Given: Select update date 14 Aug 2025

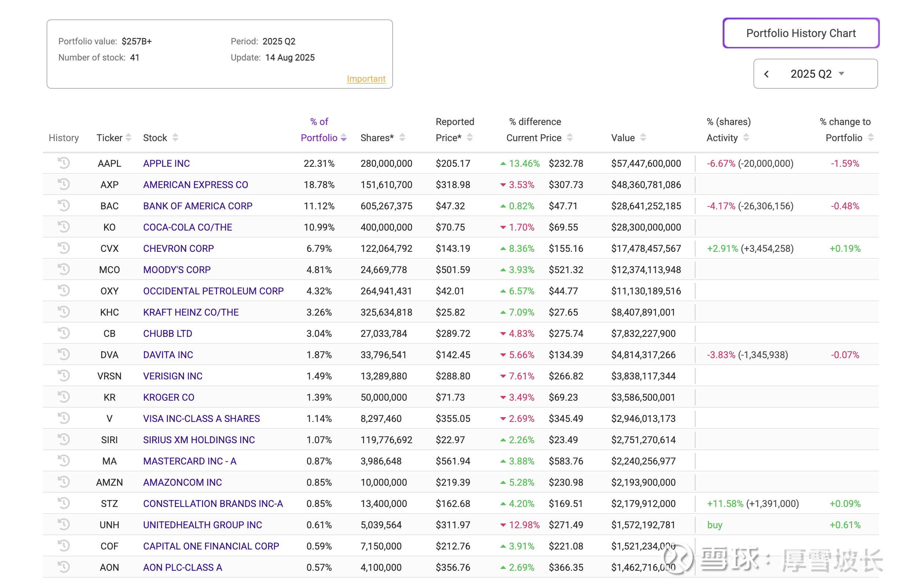Looking at the screenshot, I should [290, 58].
